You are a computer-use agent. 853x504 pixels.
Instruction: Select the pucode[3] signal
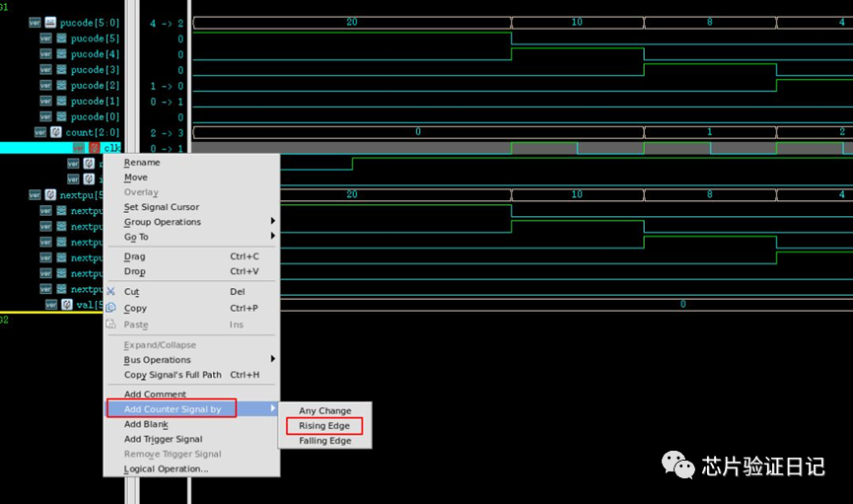(x=95, y=70)
